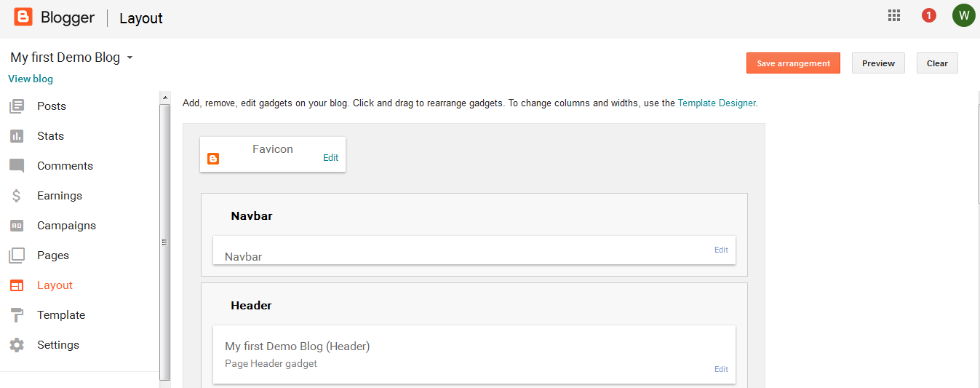Click the Pages sidebar icon
The height and width of the screenshot is (388, 980).
(17, 256)
